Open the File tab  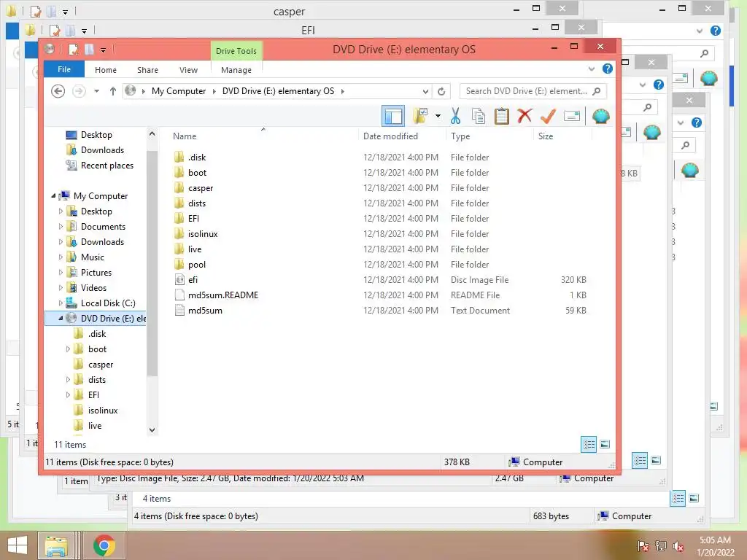64,69
